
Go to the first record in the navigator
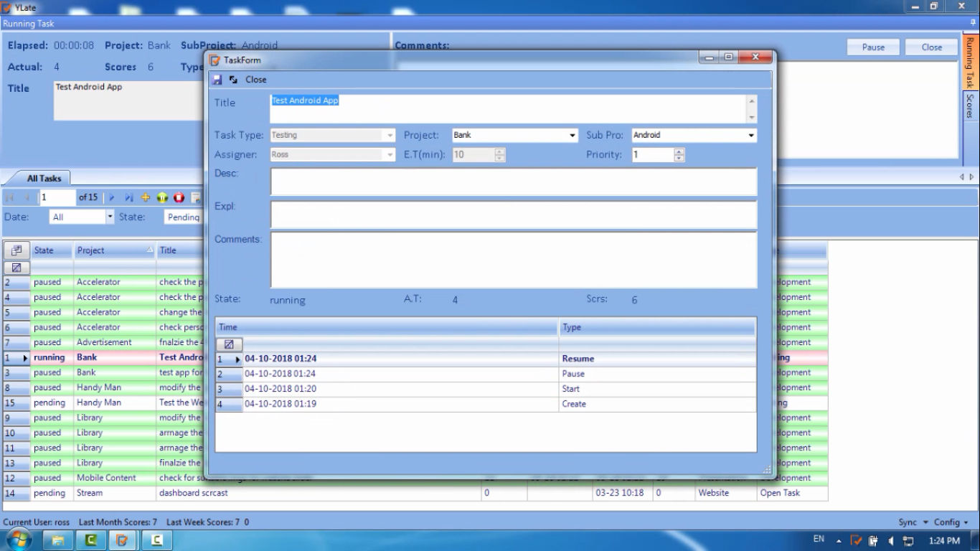coord(10,197)
